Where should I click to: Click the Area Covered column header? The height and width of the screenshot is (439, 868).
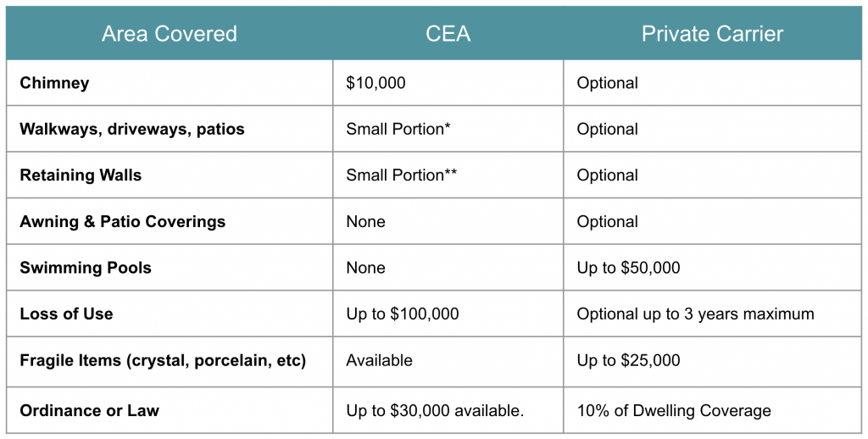coord(170,34)
